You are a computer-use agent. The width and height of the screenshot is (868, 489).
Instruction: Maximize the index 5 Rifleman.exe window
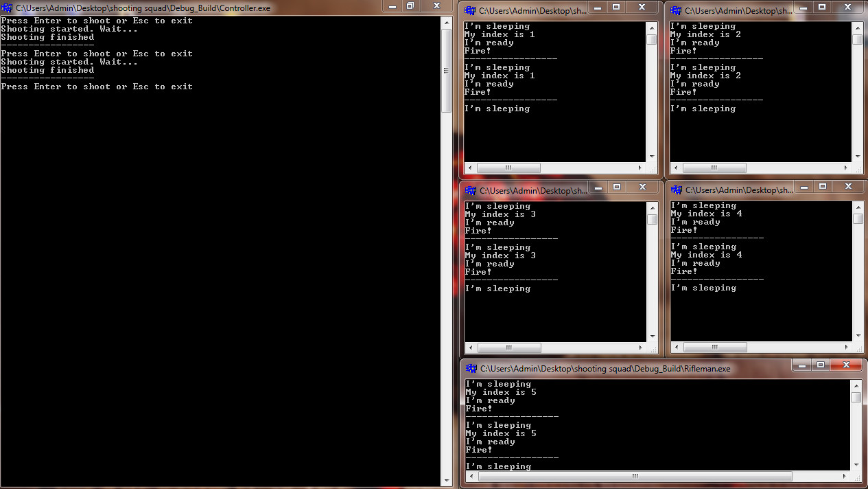[x=820, y=365]
